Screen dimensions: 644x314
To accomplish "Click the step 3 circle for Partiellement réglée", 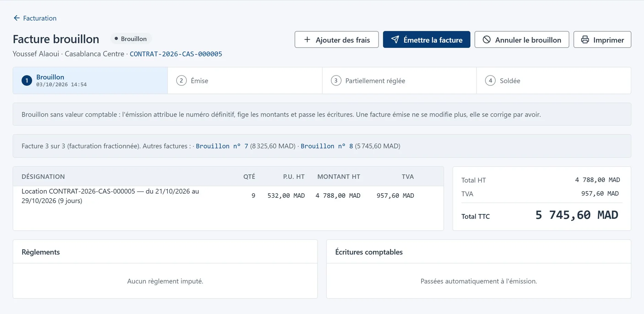I will (x=336, y=80).
